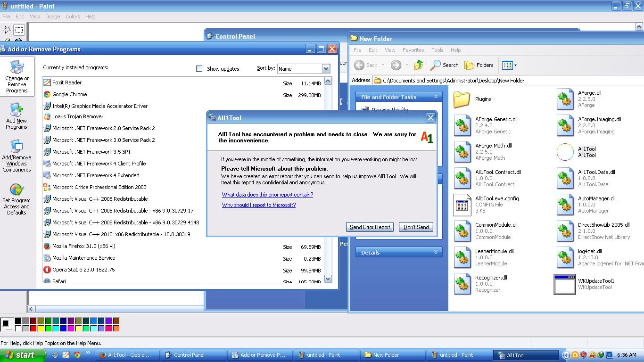Screen dimensions: 644x362
Task: Click the red shield security tray icon
Action: coord(584,355)
